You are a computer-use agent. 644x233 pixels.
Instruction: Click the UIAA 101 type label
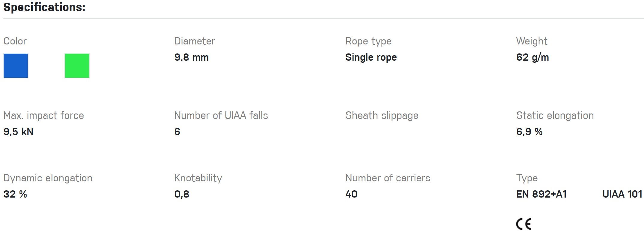click(x=622, y=194)
